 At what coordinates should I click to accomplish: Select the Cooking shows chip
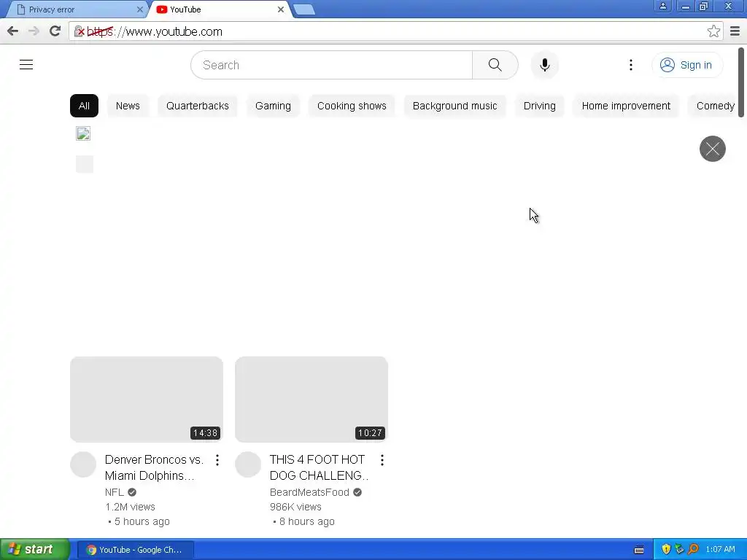352,106
